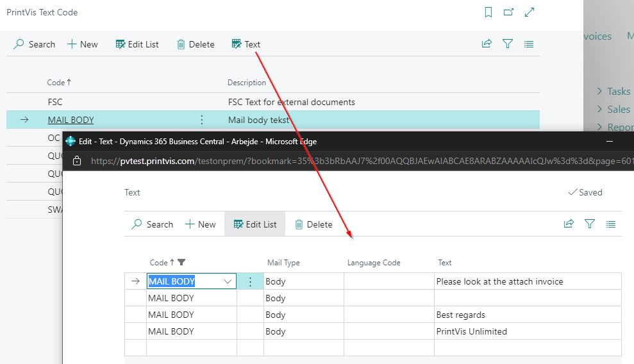Open the MAIL BODY code link

coord(71,120)
